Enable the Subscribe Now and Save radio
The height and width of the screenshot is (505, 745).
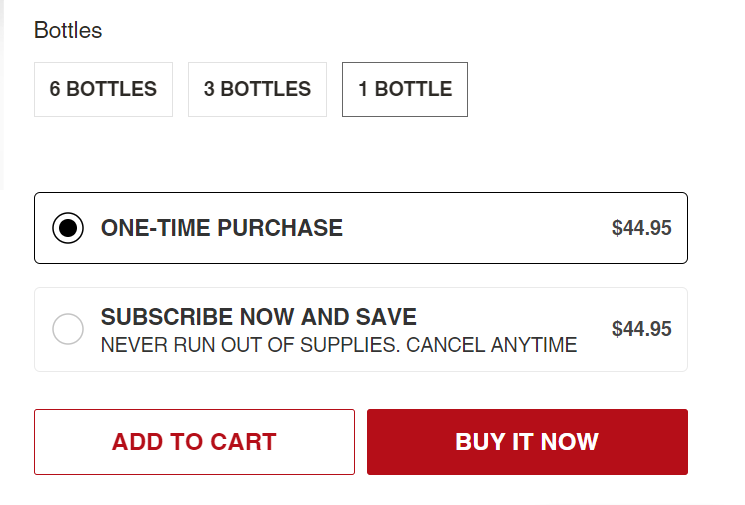[68, 329]
